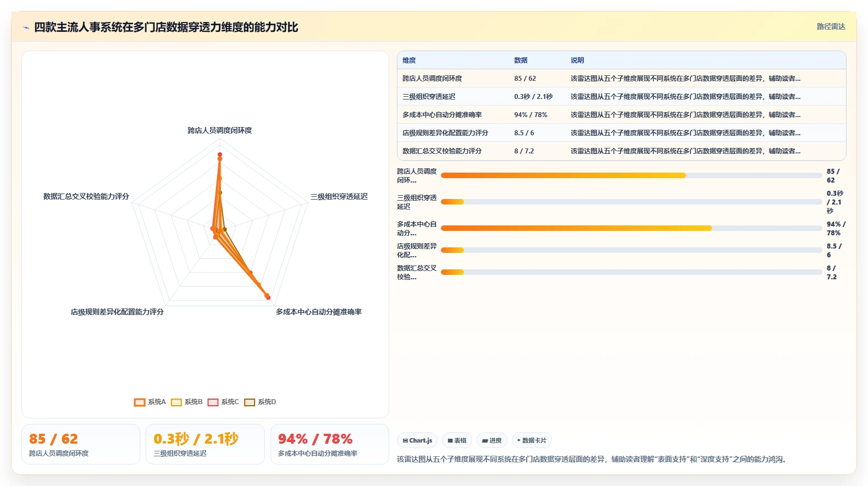Screen dimensions: 868x486
Task: Click the 多成本中心自动分 progress bar
Action: [x=631, y=228]
